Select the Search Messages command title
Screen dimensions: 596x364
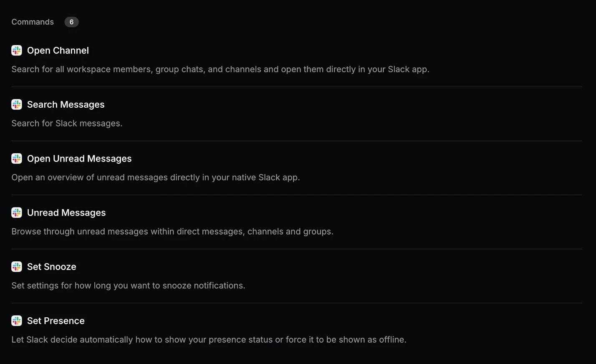pyautogui.click(x=66, y=104)
